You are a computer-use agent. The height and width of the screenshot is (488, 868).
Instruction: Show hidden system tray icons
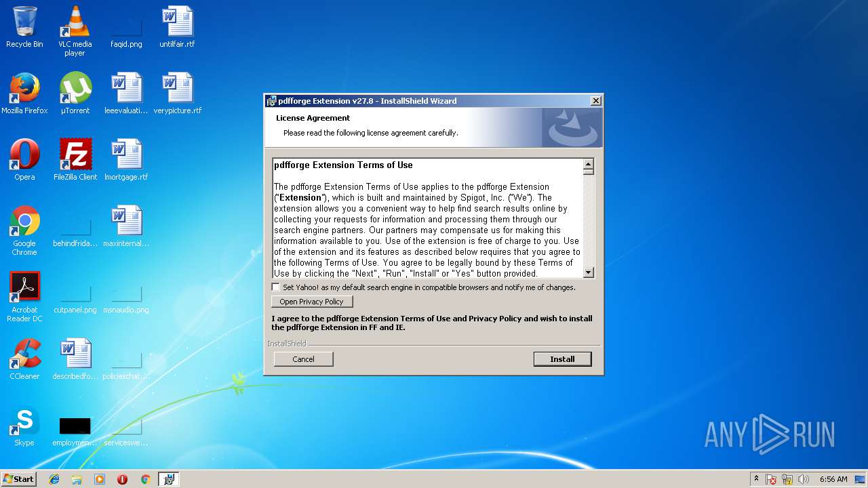click(757, 479)
